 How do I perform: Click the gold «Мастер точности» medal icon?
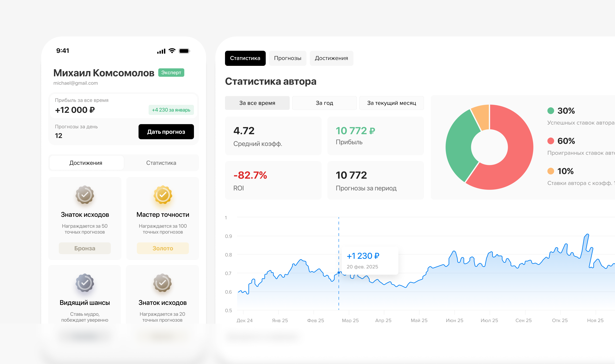pos(163,195)
